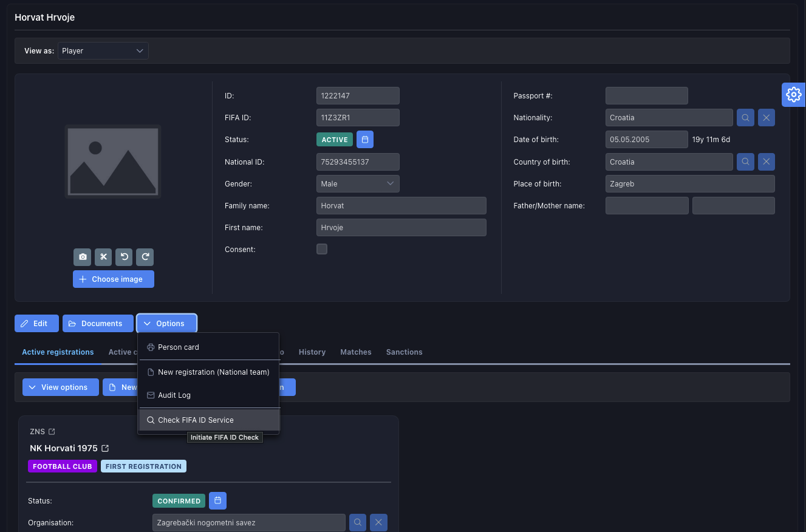Open calendar icon next to ACTIVE status
This screenshot has height=532, width=806.
coord(364,140)
